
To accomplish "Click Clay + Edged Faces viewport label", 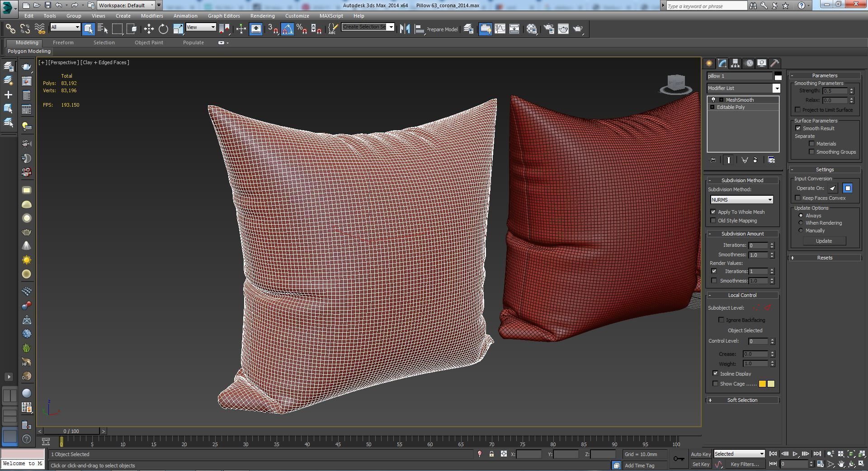I will click(105, 62).
